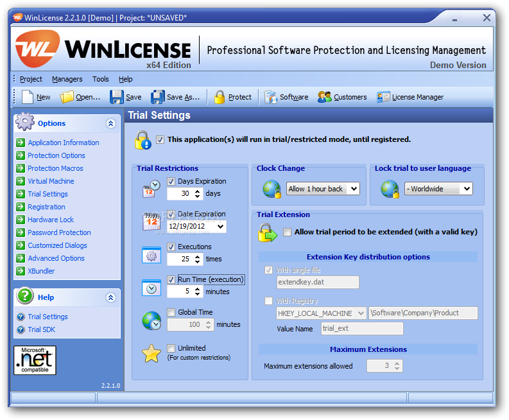Open the Advanced Options page
This screenshot has height=420, width=509.
56,258
